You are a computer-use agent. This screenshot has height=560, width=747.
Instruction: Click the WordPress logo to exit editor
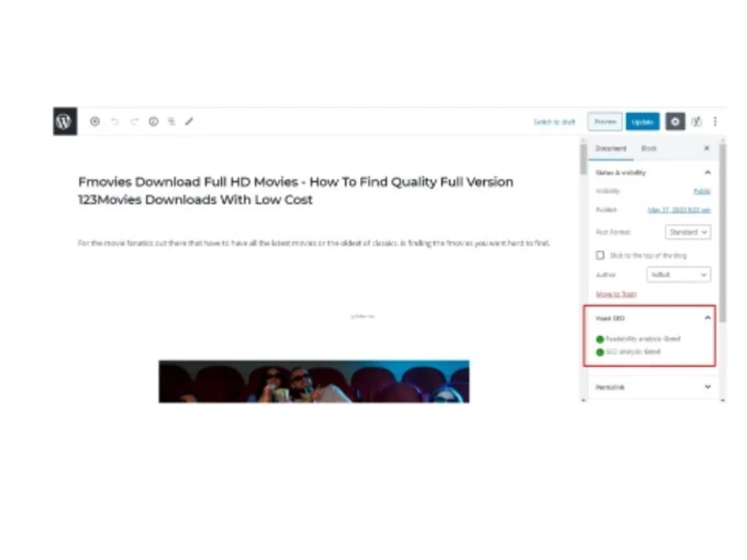tap(65, 122)
